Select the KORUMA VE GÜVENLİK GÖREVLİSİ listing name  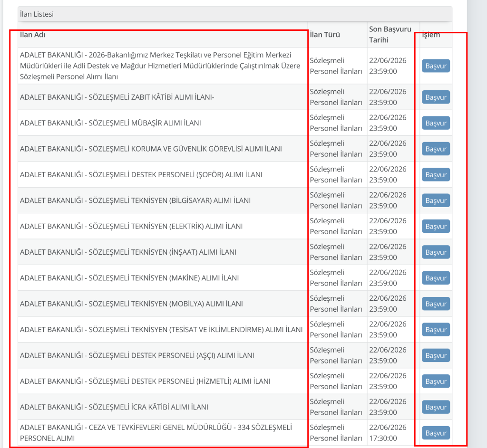(x=151, y=149)
